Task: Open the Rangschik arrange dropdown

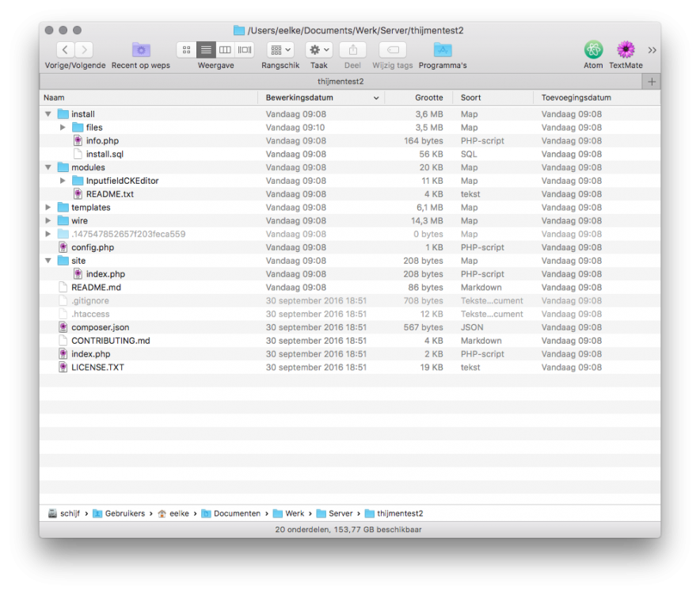Action: 280,50
